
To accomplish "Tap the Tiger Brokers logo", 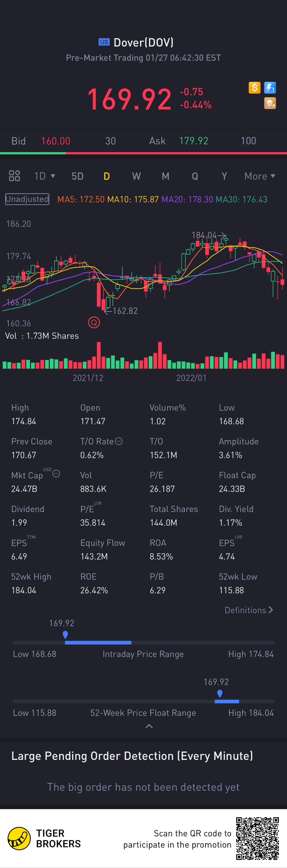I will 19,838.
